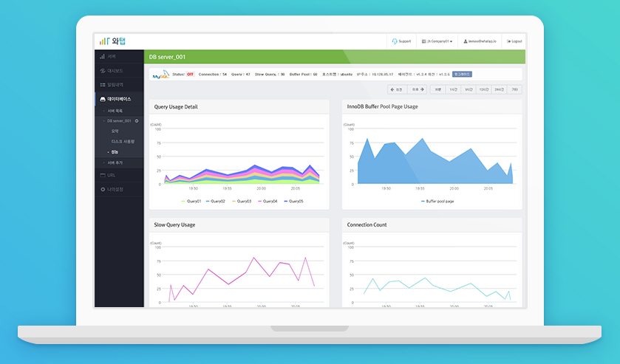This screenshot has height=364, width=620.
Task: Click the MySQL logo in status bar
Action: [x=161, y=75]
